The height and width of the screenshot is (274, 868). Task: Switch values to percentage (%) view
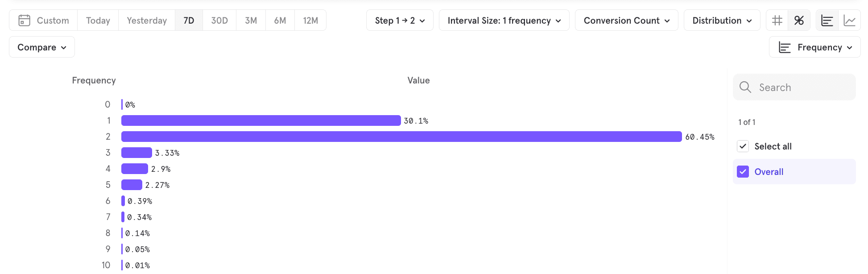pyautogui.click(x=799, y=21)
